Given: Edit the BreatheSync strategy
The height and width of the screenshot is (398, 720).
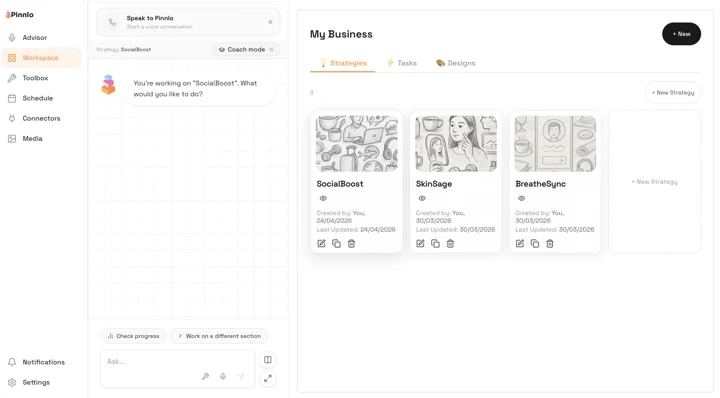Looking at the screenshot, I should point(520,244).
